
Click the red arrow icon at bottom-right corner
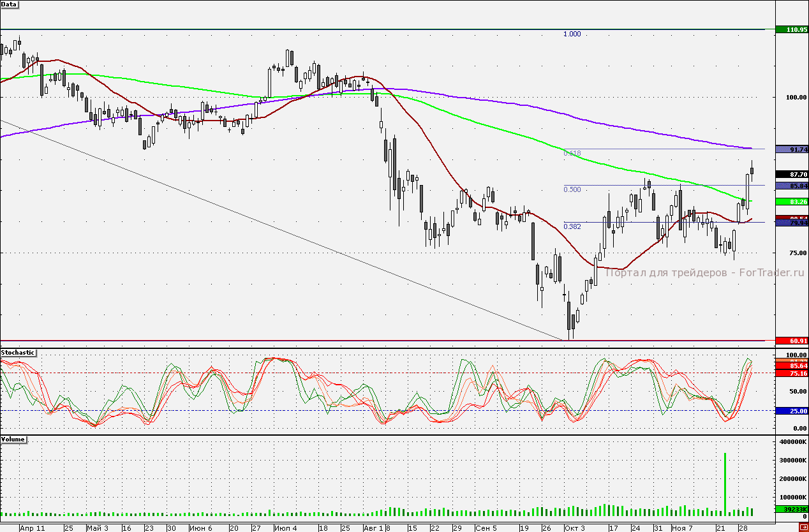[803, 526]
